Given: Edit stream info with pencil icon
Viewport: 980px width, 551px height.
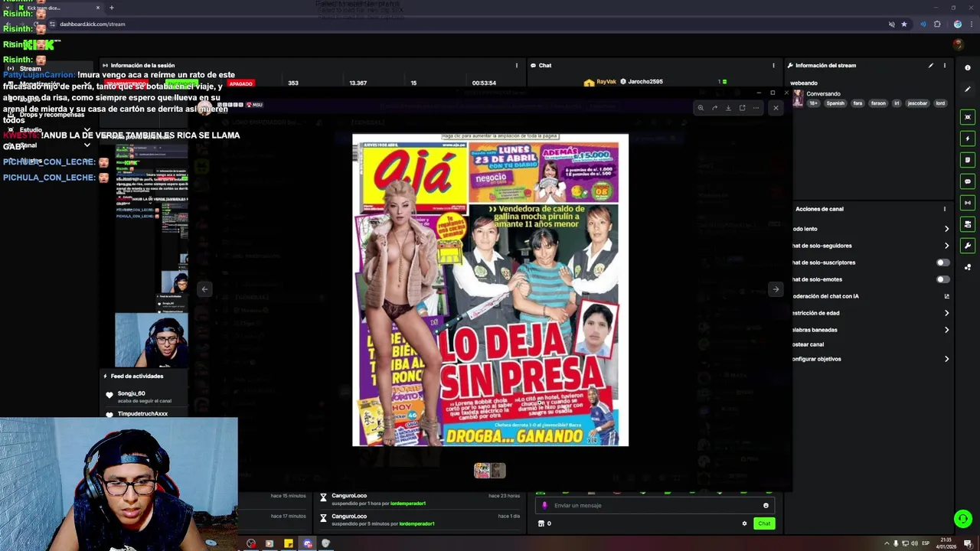Looking at the screenshot, I should pyautogui.click(x=931, y=66).
